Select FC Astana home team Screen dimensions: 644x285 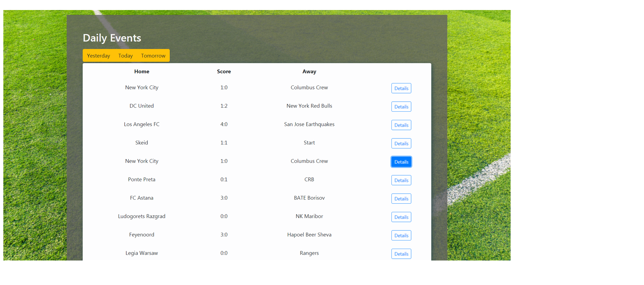click(x=142, y=198)
